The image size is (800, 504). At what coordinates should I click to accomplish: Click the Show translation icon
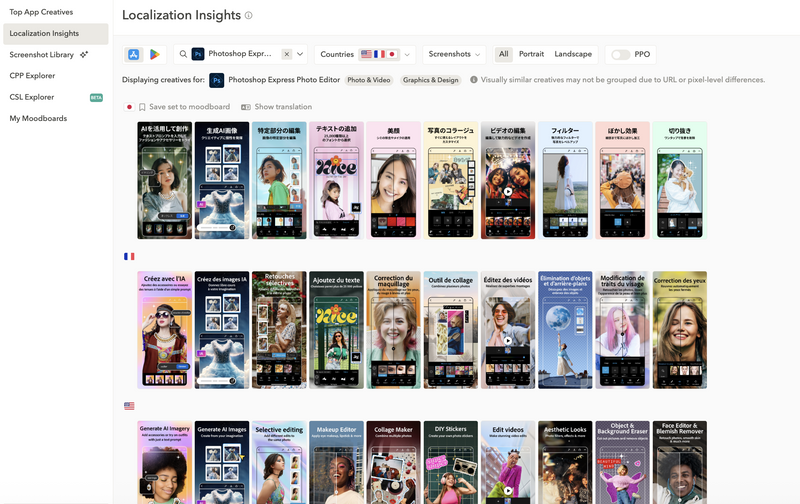[246, 107]
